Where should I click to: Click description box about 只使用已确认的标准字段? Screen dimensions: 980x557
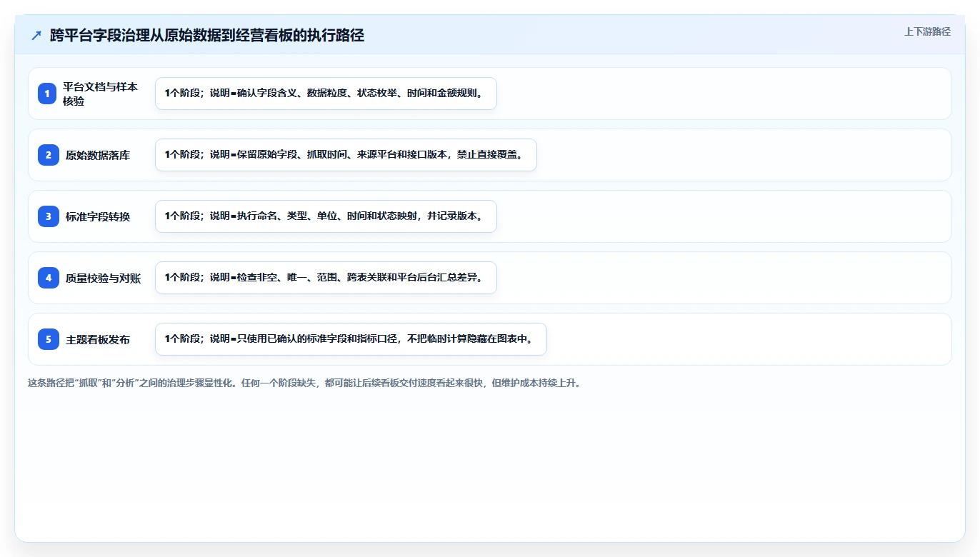[351, 339]
